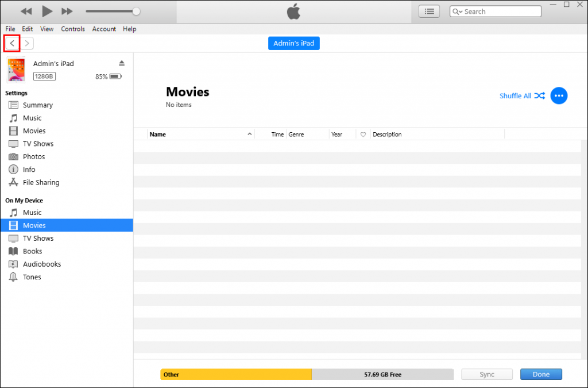Select Summary under Settings
Screen dimensions: 588x388
(x=67, y=105)
